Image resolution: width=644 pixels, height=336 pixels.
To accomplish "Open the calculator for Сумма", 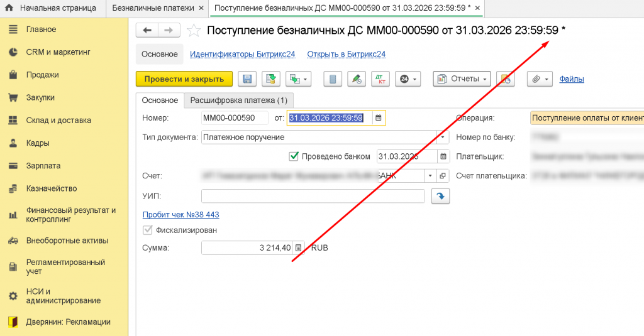I will [x=299, y=248].
